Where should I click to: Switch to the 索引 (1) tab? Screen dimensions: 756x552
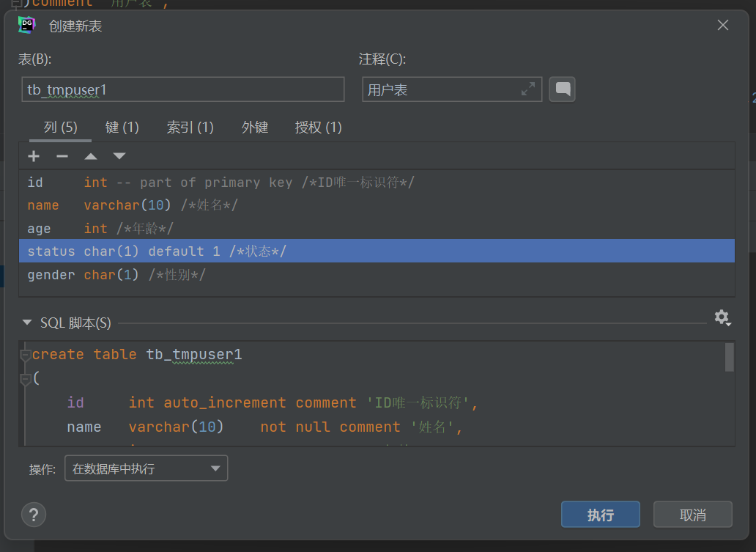190,128
